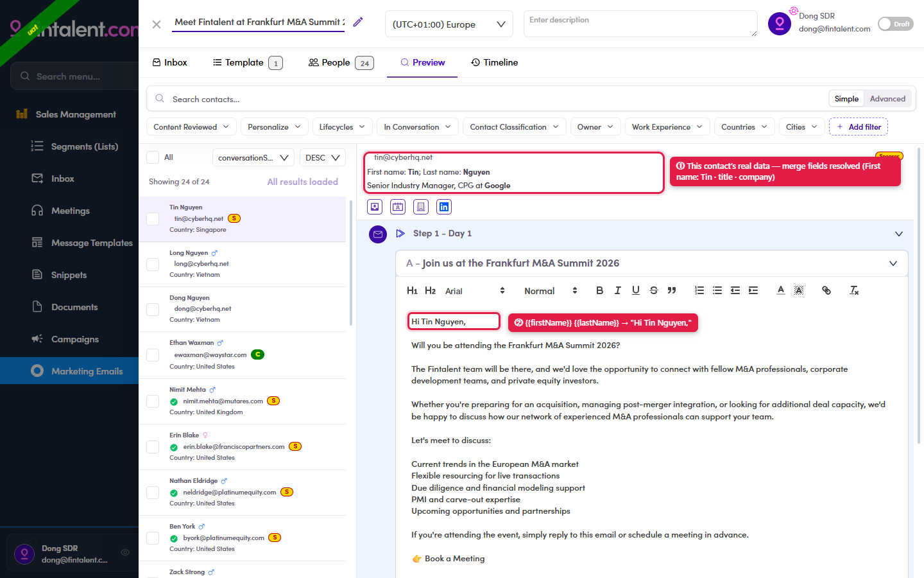The width and height of the screenshot is (924, 578).
Task: Click the pencil icon to edit campaign title
Action: (358, 22)
